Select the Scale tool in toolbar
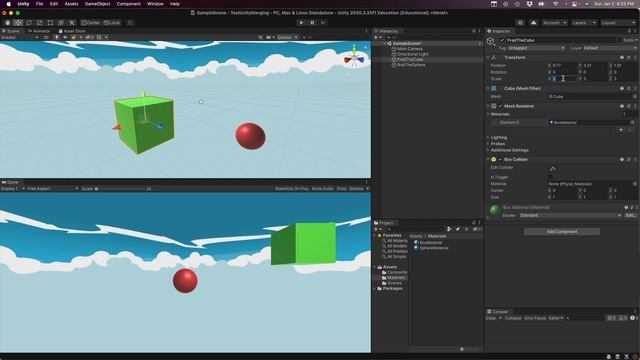640x360 pixels. (x=40, y=23)
